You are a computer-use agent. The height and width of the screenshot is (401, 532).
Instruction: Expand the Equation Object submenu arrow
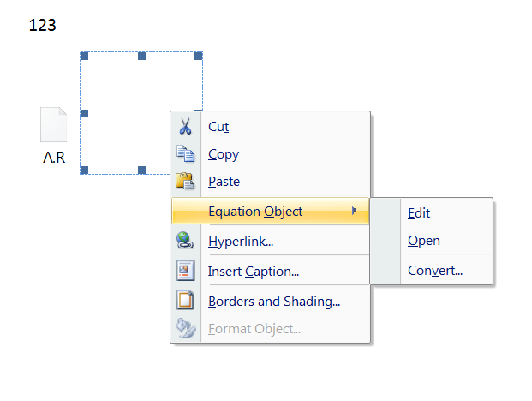point(354,211)
